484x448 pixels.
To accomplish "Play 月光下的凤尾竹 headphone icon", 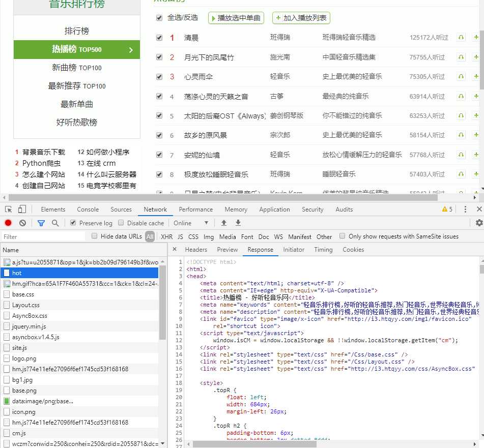I will pos(461,57).
